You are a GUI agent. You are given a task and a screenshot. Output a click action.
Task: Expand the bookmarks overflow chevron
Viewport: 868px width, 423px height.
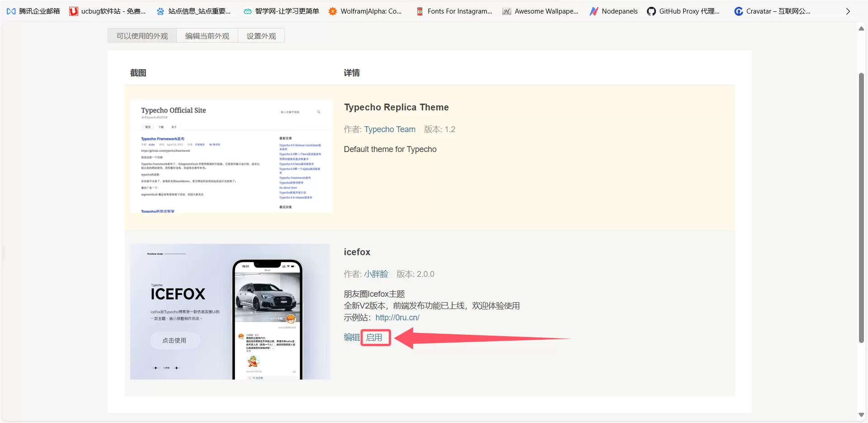click(x=848, y=11)
